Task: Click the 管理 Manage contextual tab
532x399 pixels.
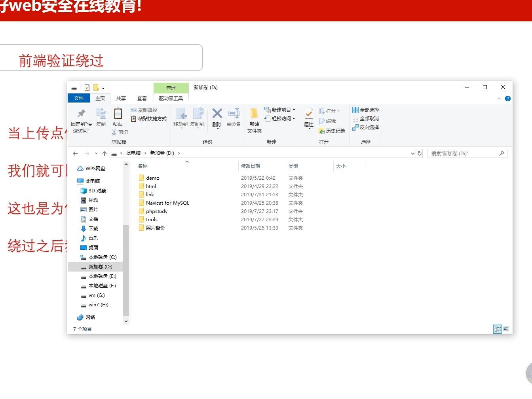Action: [171, 88]
